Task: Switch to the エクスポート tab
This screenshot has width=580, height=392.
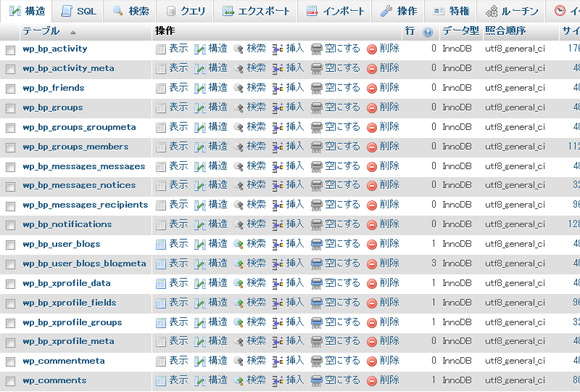Action: point(256,11)
